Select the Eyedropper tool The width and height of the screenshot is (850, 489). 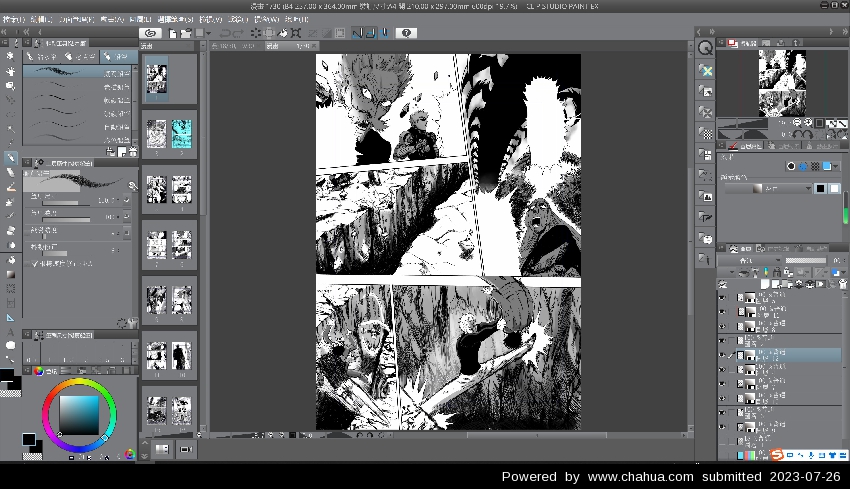(10, 143)
